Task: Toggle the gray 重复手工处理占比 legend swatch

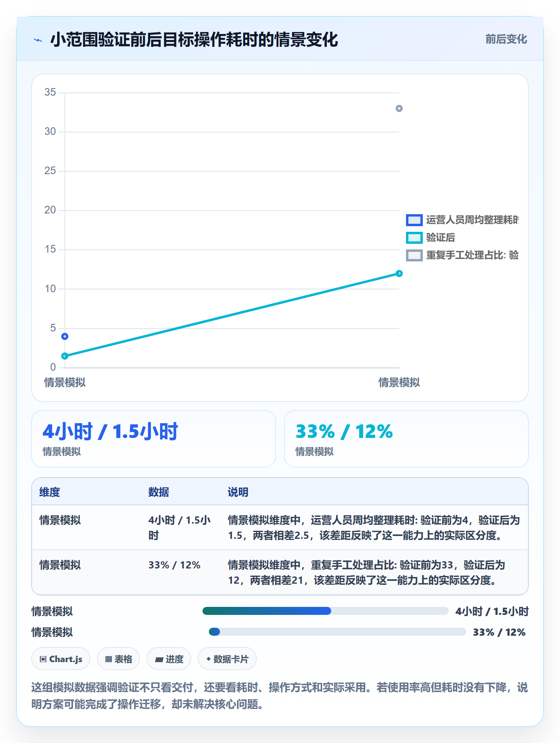Action: tap(414, 255)
